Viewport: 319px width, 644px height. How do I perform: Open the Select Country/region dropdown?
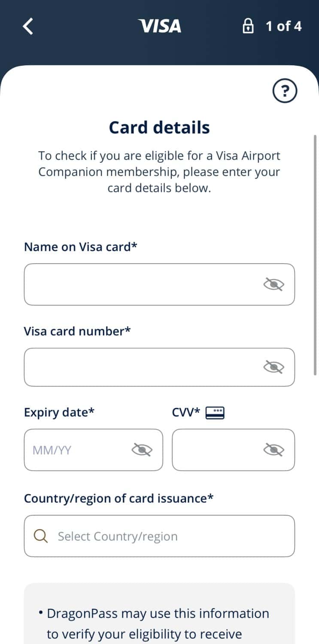tap(167, 536)
